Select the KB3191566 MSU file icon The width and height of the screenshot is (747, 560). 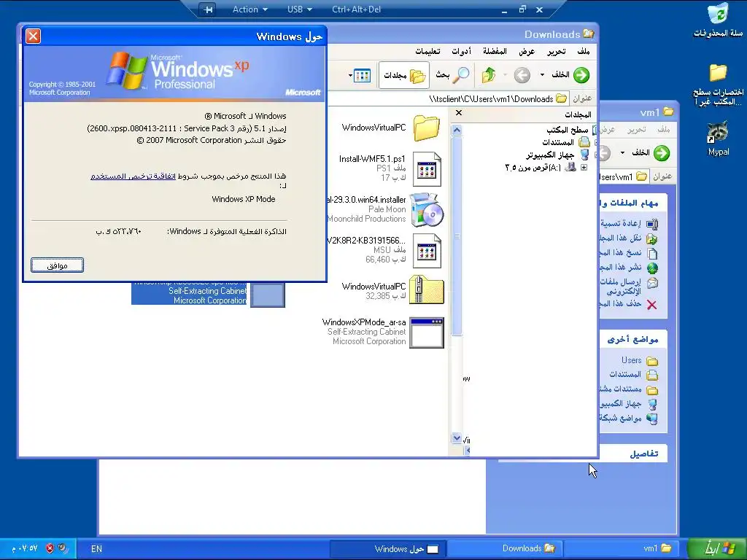point(426,251)
